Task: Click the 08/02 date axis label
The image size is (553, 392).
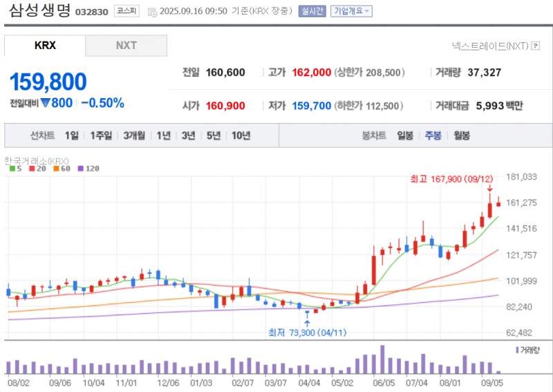Action: tap(19, 383)
